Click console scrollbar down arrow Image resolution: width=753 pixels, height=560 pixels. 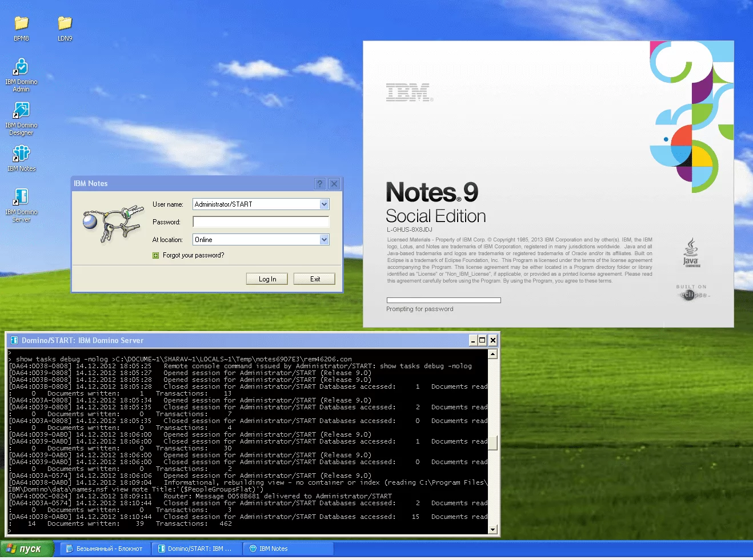[492, 530]
